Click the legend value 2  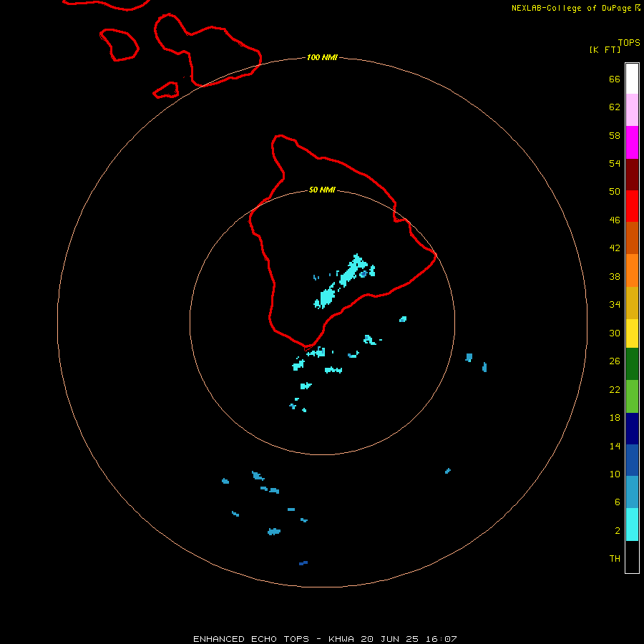617,531
